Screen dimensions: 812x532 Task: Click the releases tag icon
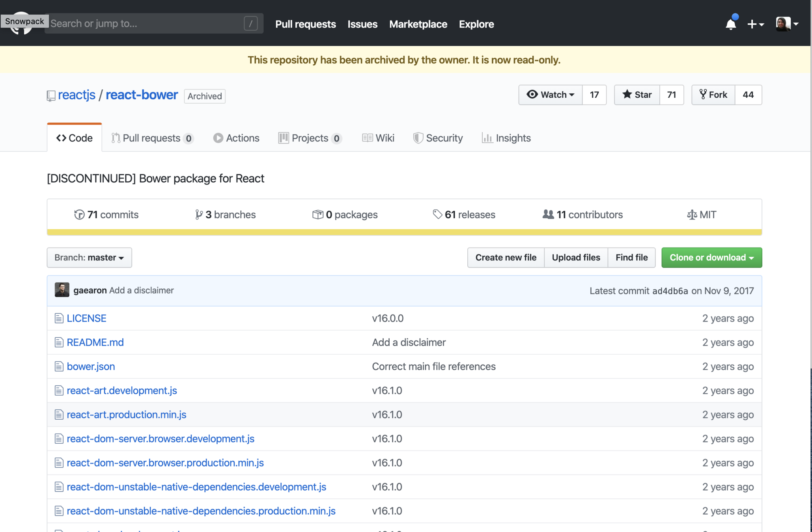coord(437,214)
